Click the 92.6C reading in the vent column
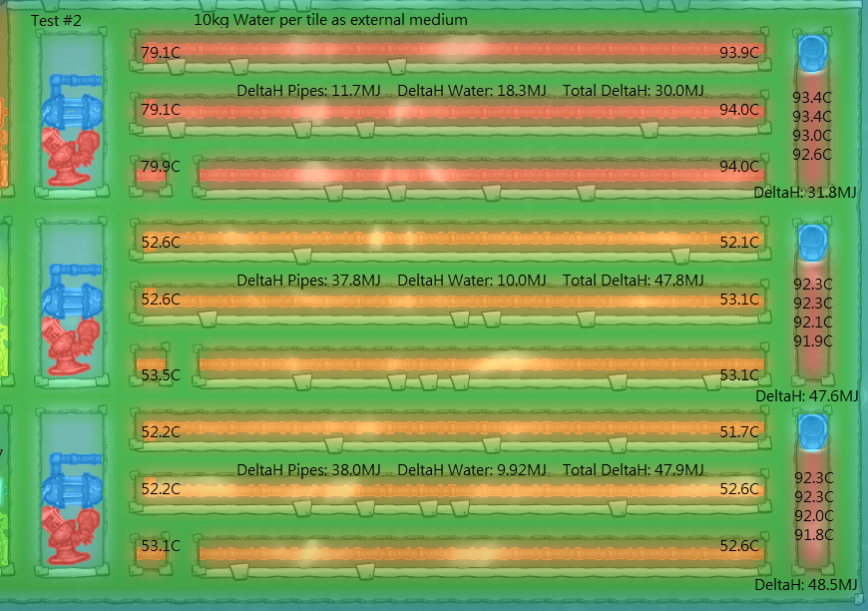Image resolution: width=868 pixels, height=611 pixels. pos(812,154)
